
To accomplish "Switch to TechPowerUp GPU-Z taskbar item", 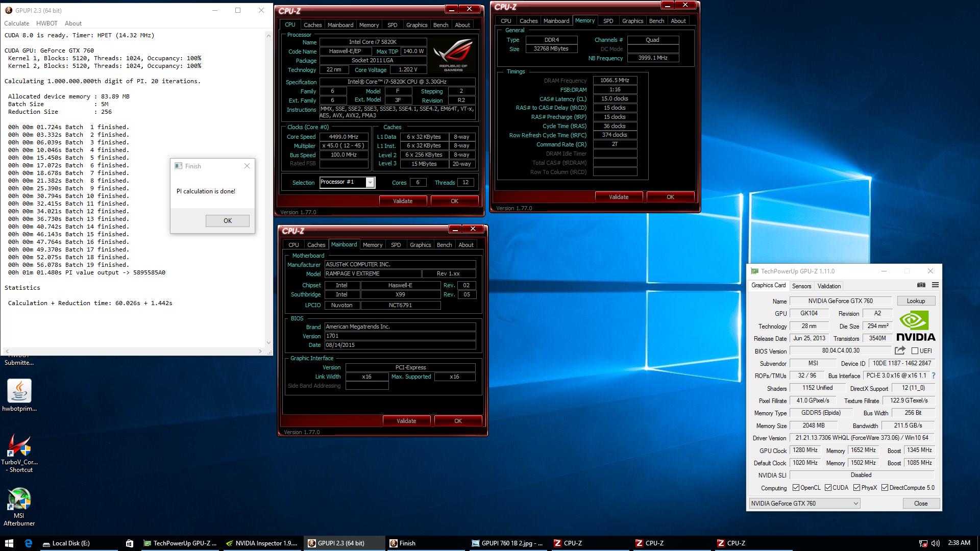I will [x=181, y=543].
